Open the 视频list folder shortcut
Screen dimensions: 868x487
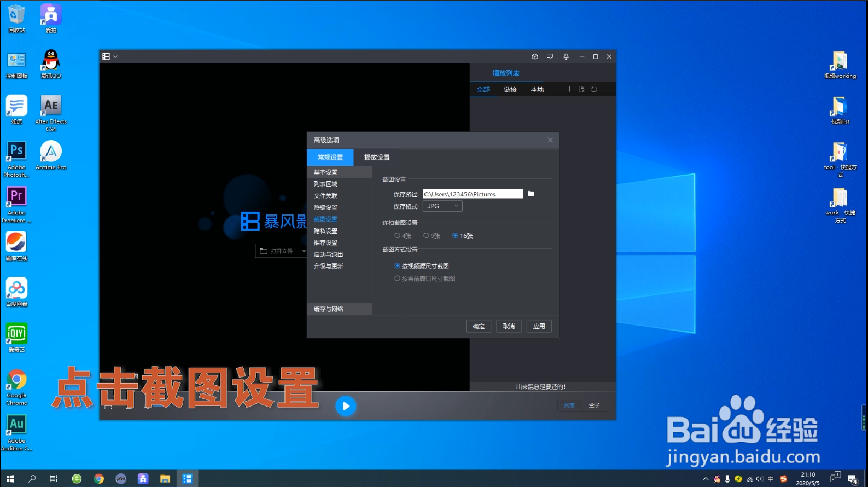pyautogui.click(x=840, y=110)
